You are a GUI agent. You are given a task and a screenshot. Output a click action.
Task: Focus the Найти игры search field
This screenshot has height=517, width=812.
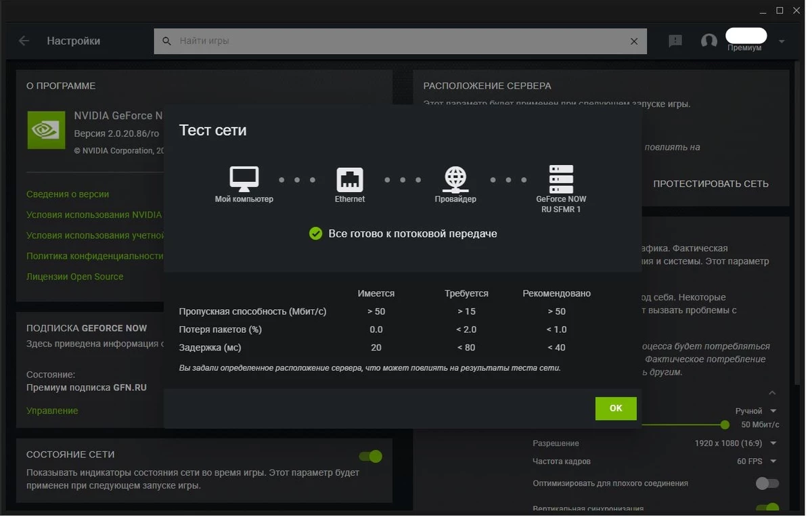[x=401, y=41]
